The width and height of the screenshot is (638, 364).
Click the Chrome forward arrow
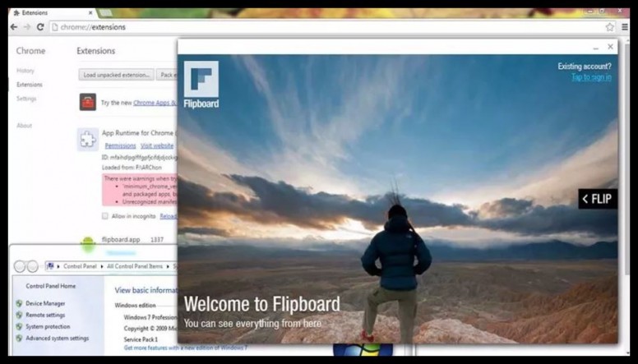[x=27, y=27]
